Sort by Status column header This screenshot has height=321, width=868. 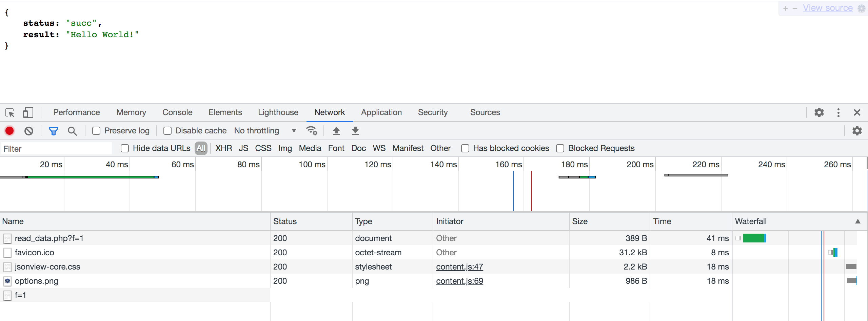point(311,221)
